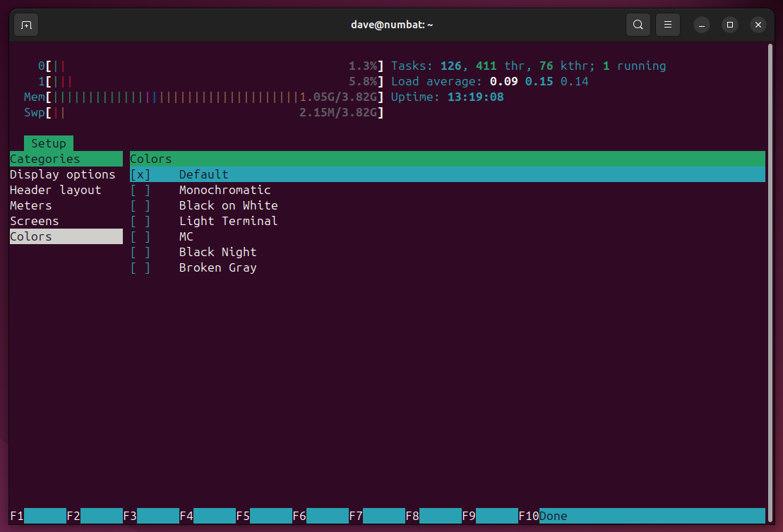This screenshot has width=783, height=532.
Task: Minimize the terminal window
Action: (x=702, y=25)
